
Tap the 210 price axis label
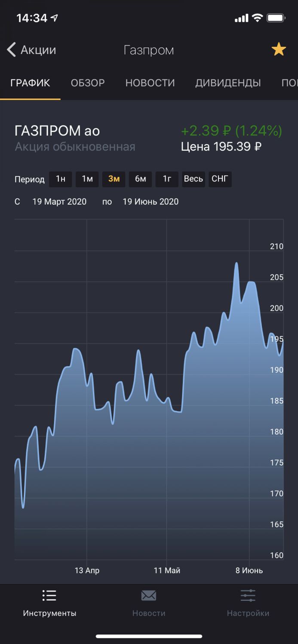click(276, 246)
